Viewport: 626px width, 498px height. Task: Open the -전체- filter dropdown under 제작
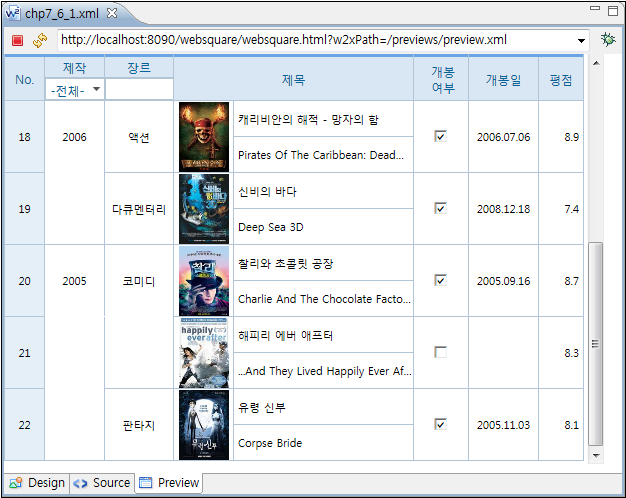coord(75,90)
